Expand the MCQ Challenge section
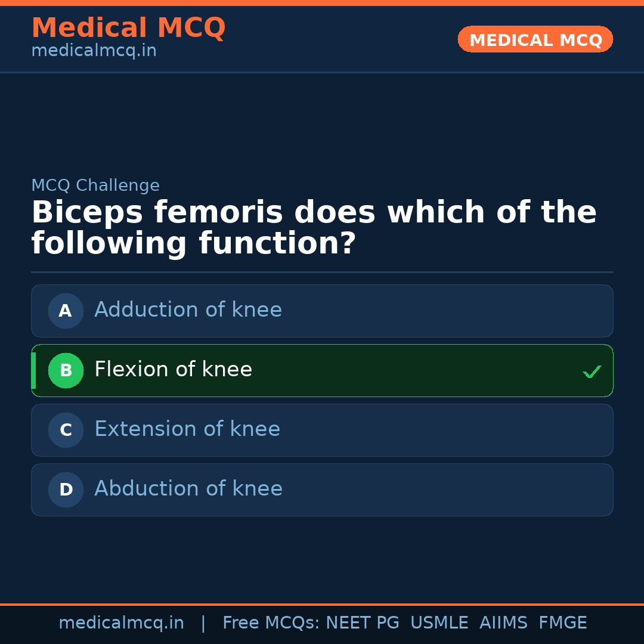The image size is (644, 644). (95, 185)
